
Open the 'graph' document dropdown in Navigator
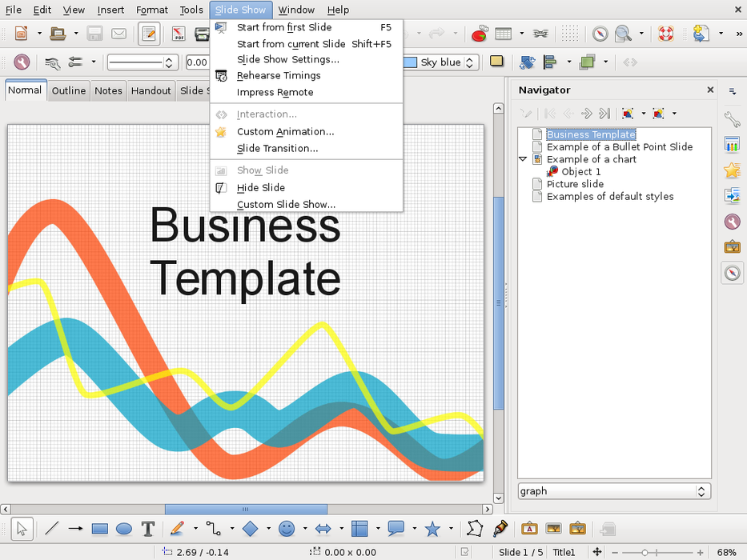pos(702,491)
